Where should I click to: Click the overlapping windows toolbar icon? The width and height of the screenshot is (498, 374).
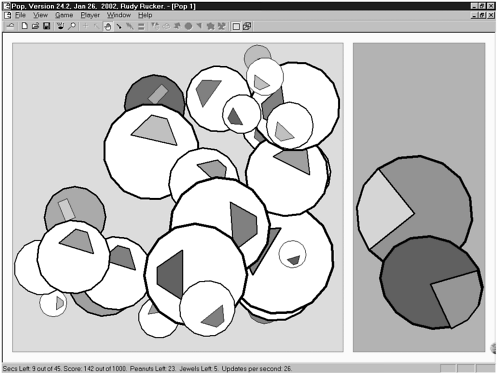(x=247, y=26)
